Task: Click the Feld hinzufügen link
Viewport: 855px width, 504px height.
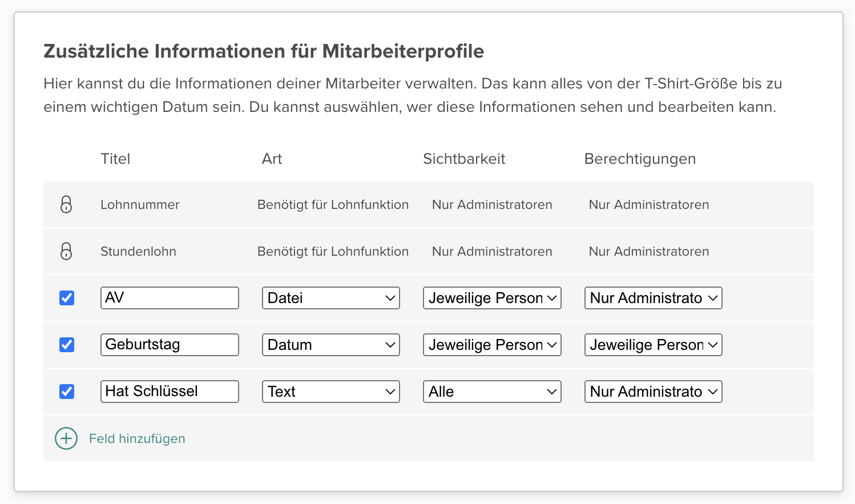Action: click(x=137, y=438)
